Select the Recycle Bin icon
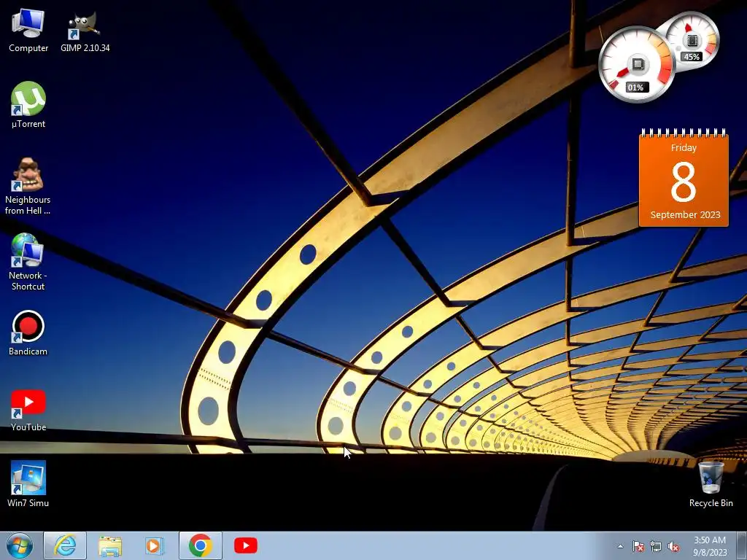 [x=711, y=485]
